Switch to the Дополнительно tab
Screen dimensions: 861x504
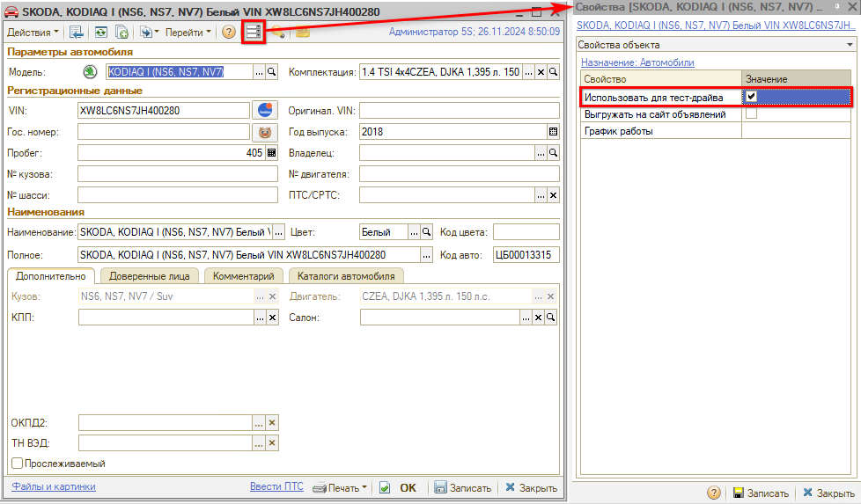click(51, 276)
